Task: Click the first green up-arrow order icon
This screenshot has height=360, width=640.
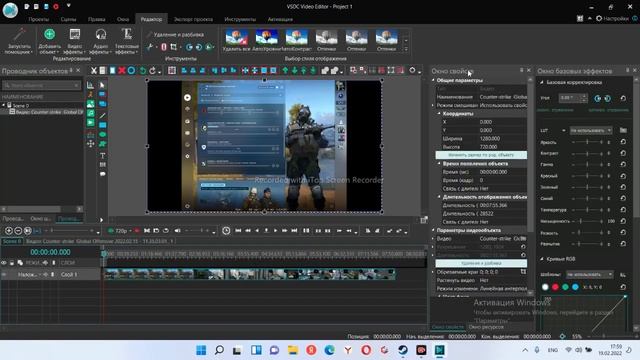Action: 285,71
